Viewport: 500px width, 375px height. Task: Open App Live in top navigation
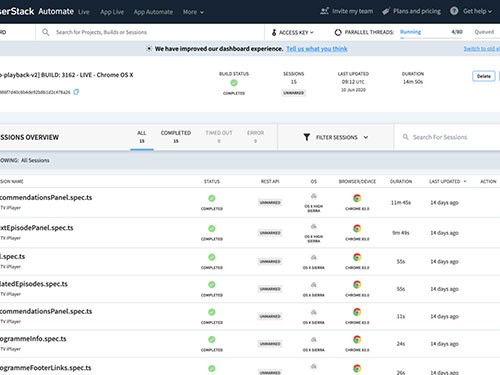[112, 12]
